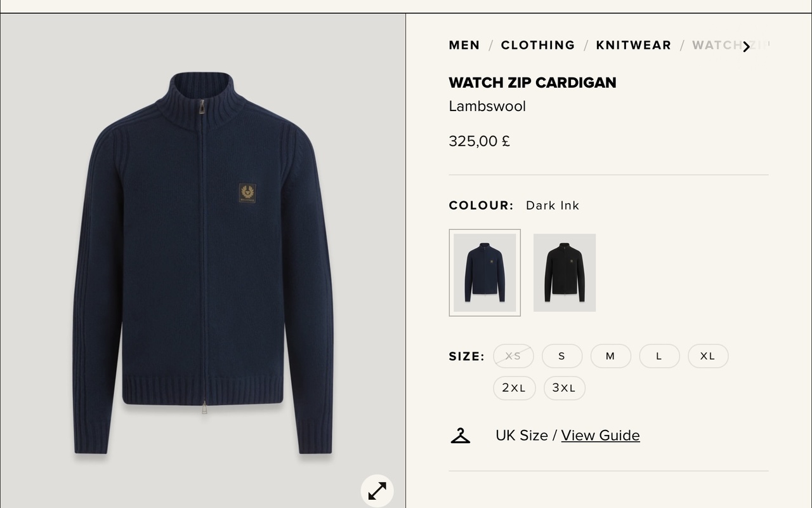Click the Watch Zip Cardigan product title

pos(532,83)
